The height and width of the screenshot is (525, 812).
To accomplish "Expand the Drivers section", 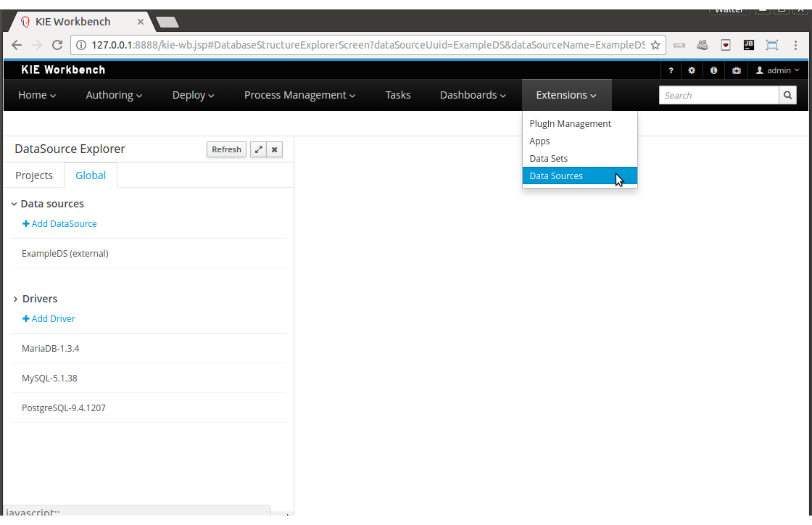I will 14,299.
